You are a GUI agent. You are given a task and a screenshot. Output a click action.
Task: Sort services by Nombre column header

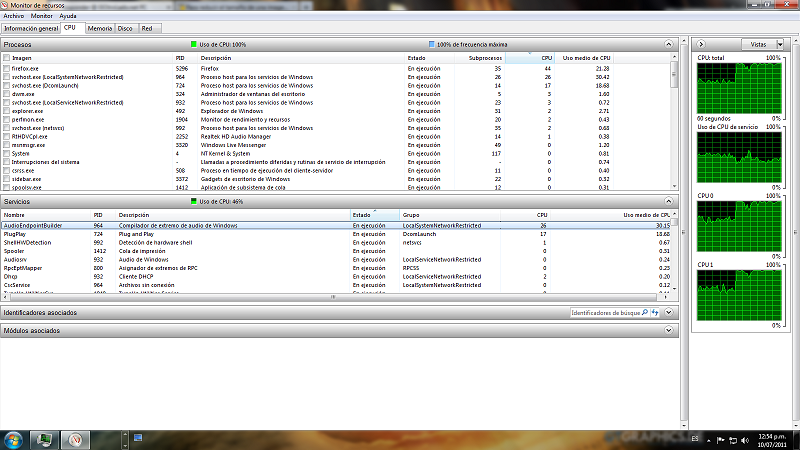(x=45, y=215)
